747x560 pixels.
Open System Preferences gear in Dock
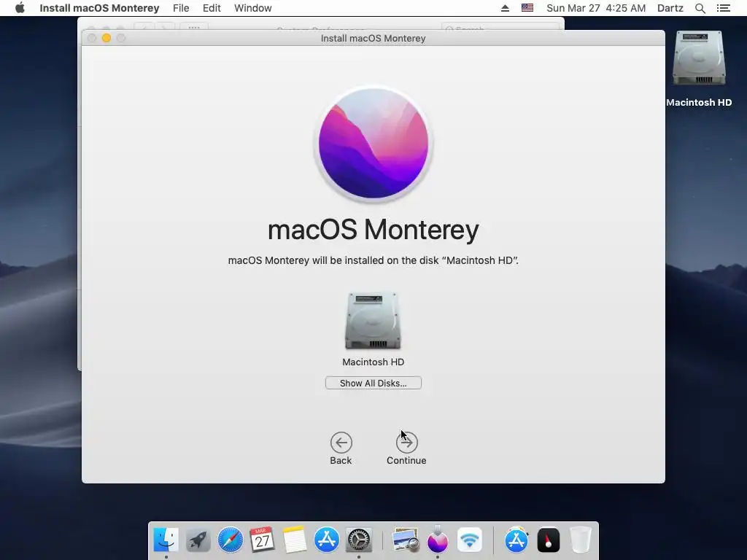358,540
